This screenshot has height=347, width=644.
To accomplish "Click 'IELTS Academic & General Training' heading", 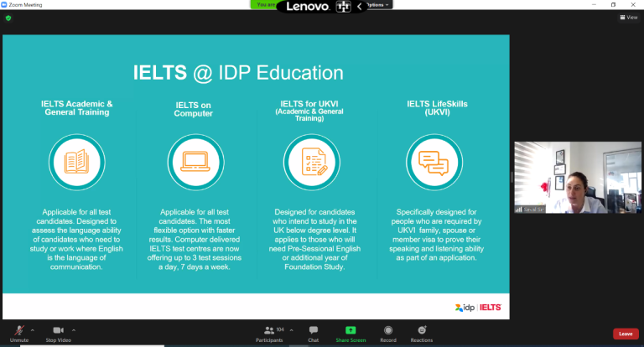I will (77, 108).
